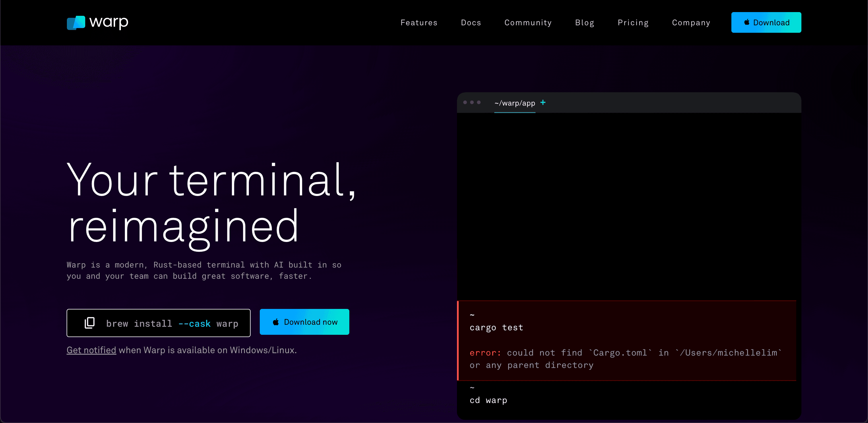
Task: Select the cargo test error block
Action: pyautogui.click(x=627, y=341)
